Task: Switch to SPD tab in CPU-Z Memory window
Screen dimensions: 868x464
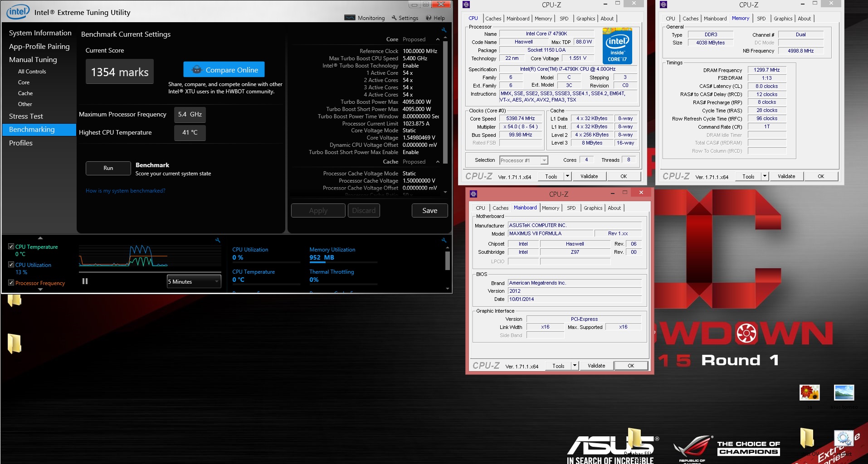Action: tap(761, 19)
